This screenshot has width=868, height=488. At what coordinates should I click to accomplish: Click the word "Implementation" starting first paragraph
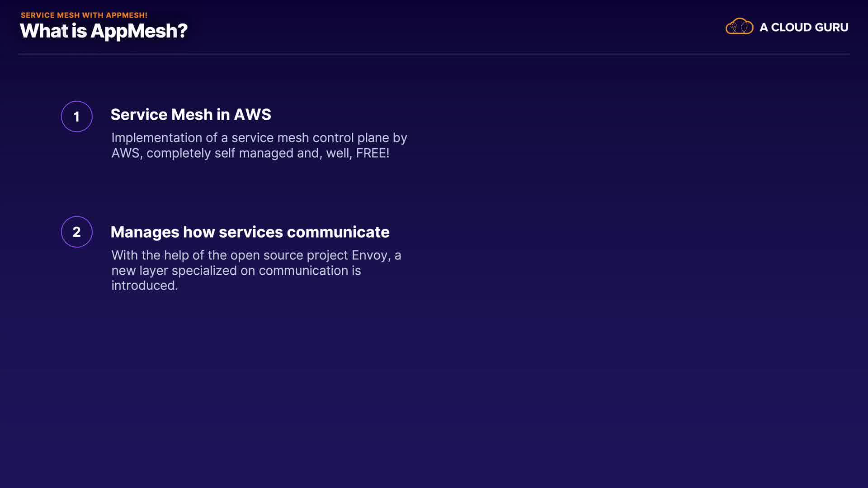click(156, 138)
